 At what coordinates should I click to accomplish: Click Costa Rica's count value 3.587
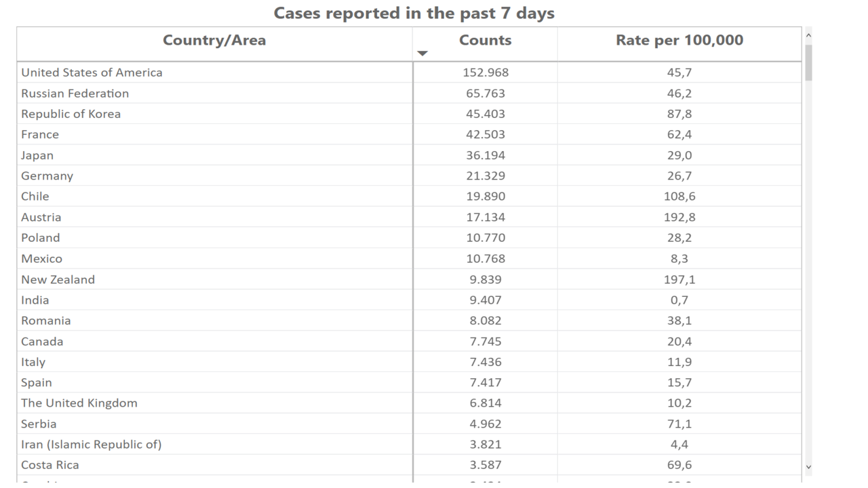(485, 465)
